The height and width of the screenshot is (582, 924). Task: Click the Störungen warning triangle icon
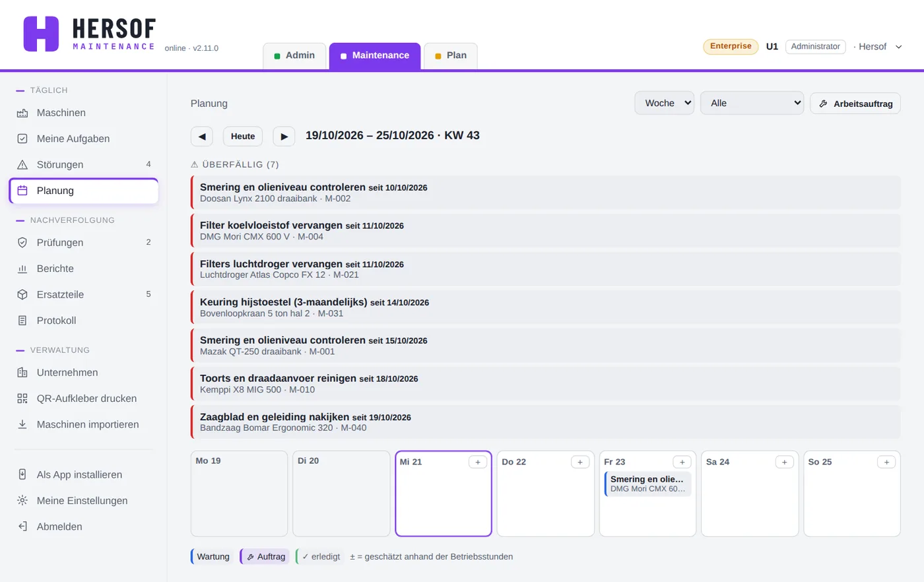pyautogui.click(x=22, y=165)
